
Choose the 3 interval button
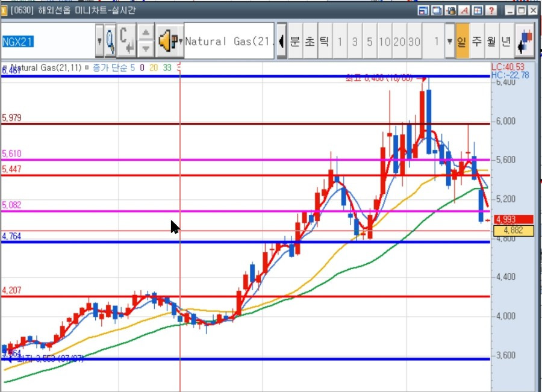355,41
